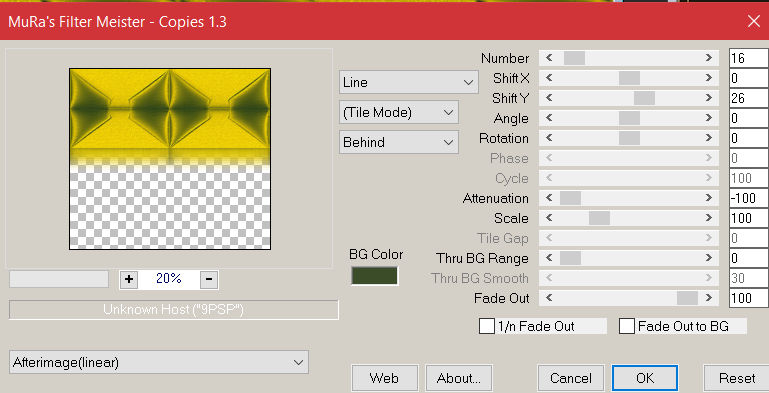Screen dimensions: 769x393
Task: Click the Rotation slider thumb
Action: click(x=629, y=138)
